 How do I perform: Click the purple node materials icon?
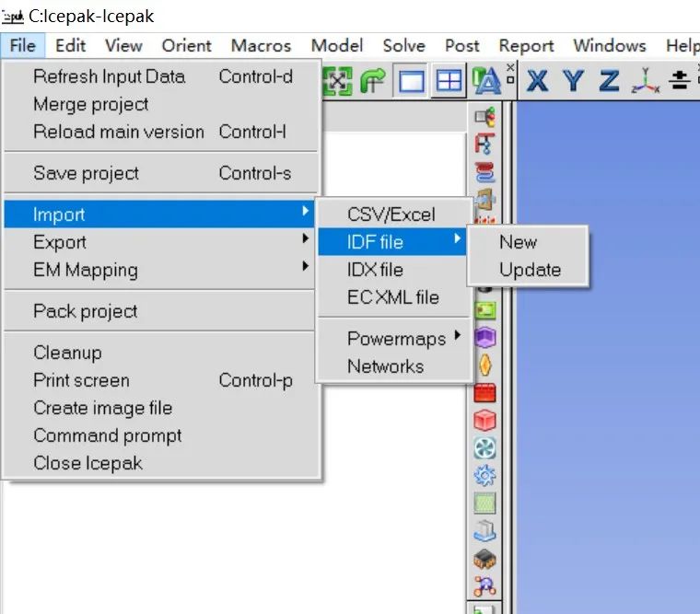tap(485, 586)
